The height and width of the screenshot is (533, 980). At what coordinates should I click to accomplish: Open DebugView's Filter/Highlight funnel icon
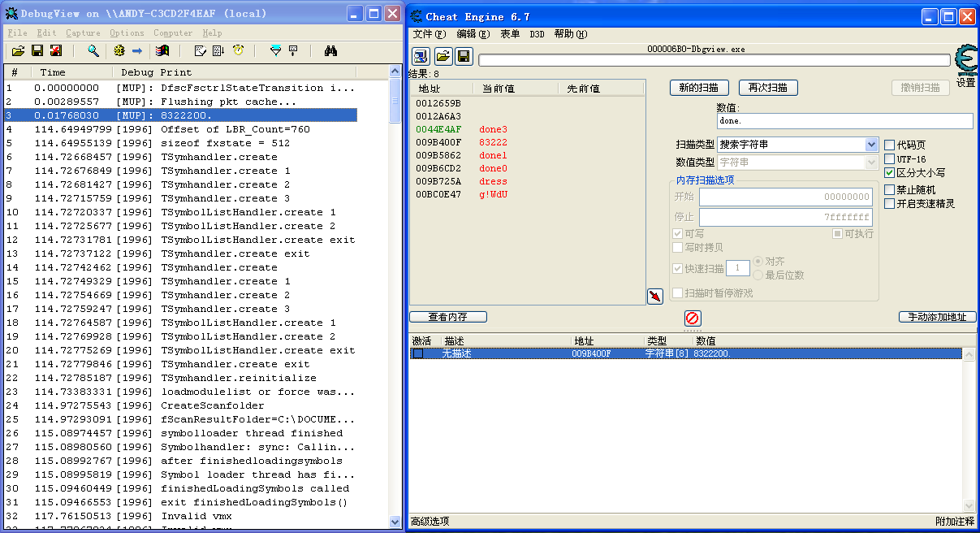coord(275,51)
